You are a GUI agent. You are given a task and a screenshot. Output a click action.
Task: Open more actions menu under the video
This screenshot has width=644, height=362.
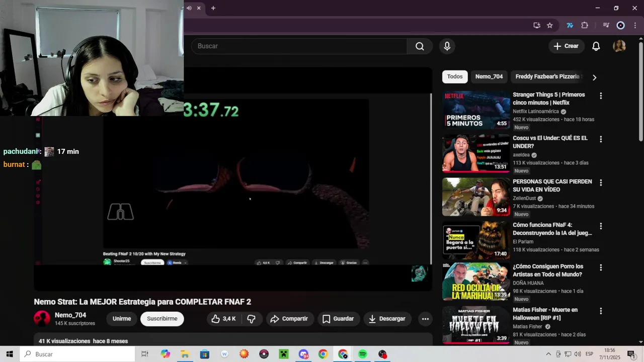(425, 319)
